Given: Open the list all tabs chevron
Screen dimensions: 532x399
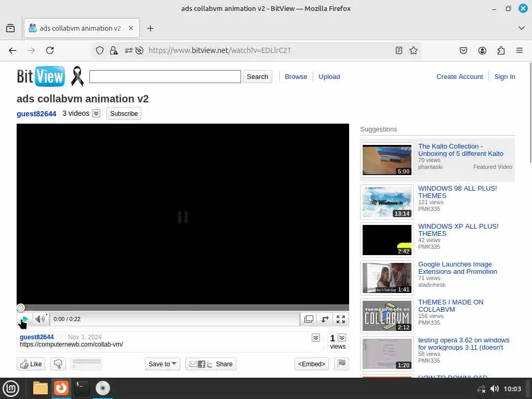Looking at the screenshot, I should click(522, 28).
